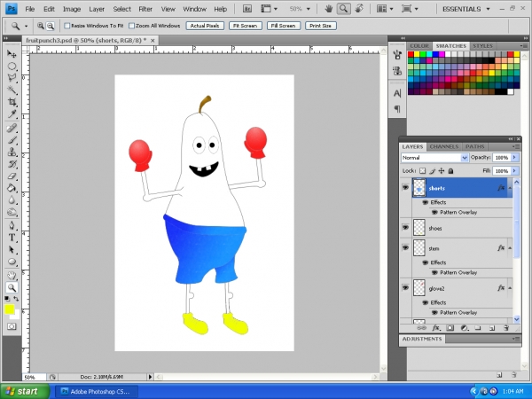Click the Zoom Out mode icon
532x399 pixels.
point(51,26)
